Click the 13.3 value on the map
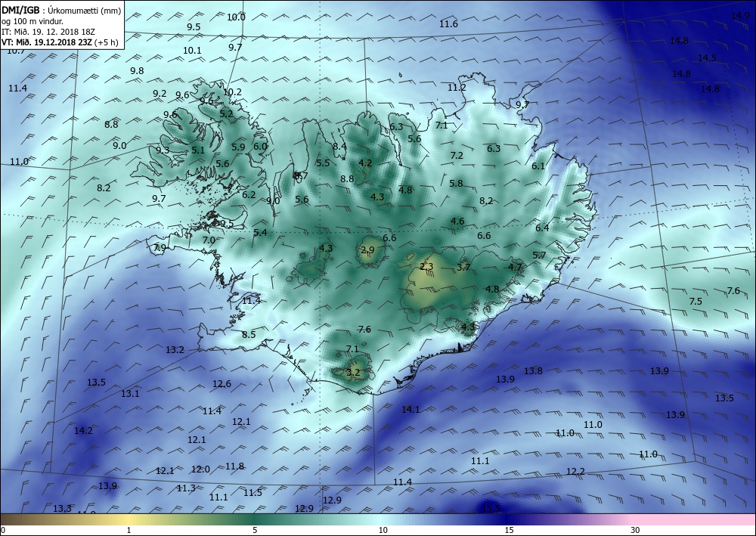Screen dimensions: 756x536 point(62,509)
